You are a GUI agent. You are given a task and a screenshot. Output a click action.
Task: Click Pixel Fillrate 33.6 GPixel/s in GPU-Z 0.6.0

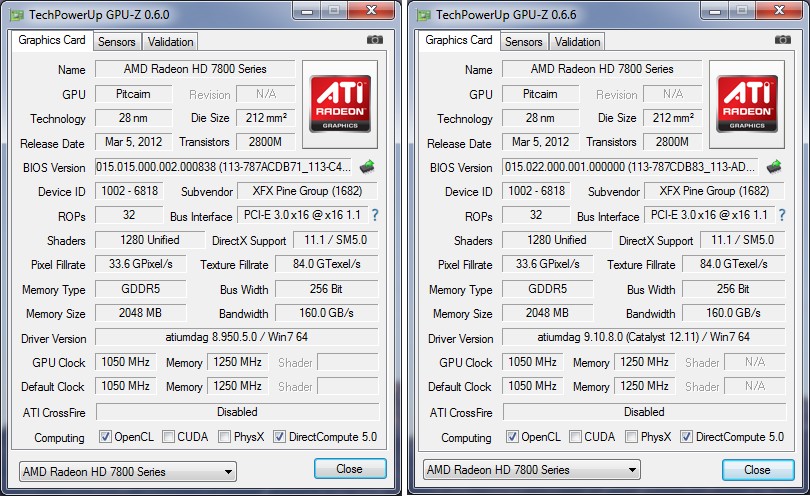click(141, 264)
